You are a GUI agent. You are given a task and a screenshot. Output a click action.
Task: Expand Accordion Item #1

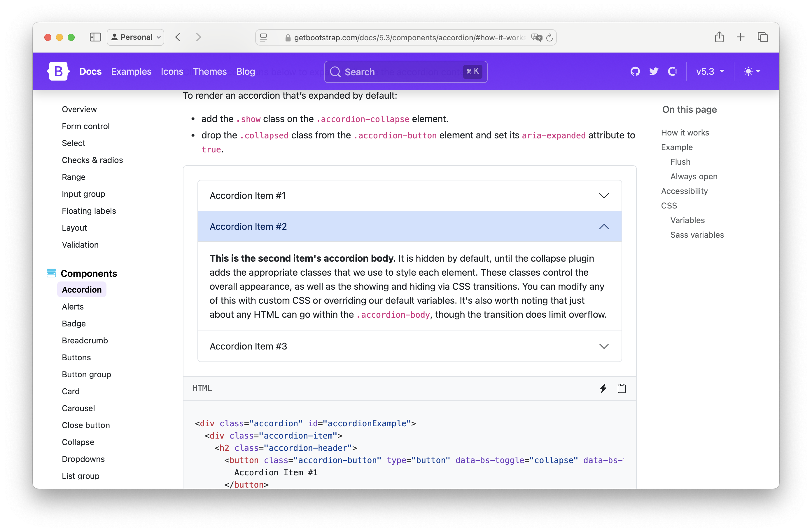click(409, 195)
